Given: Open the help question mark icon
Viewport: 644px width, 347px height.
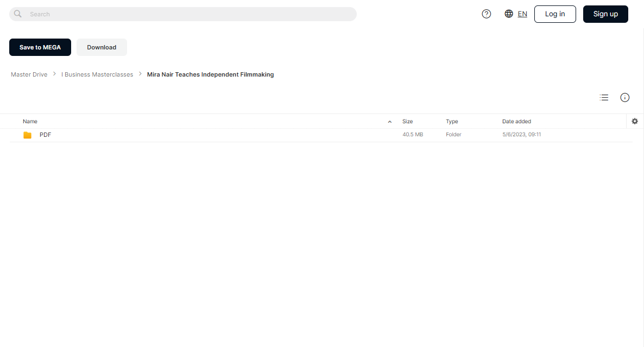Looking at the screenshot, I should point(487,14).
